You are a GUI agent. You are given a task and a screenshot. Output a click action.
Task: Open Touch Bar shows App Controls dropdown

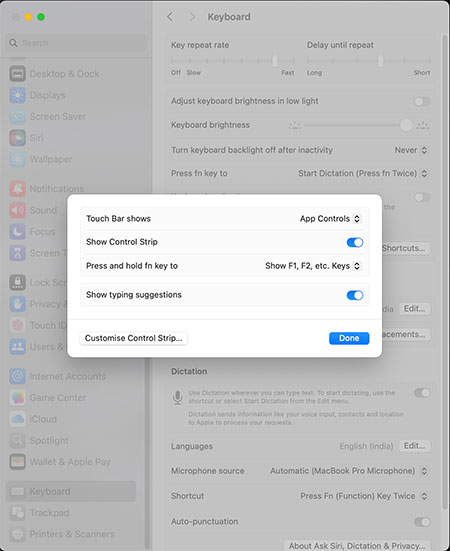tap(330, 219)
